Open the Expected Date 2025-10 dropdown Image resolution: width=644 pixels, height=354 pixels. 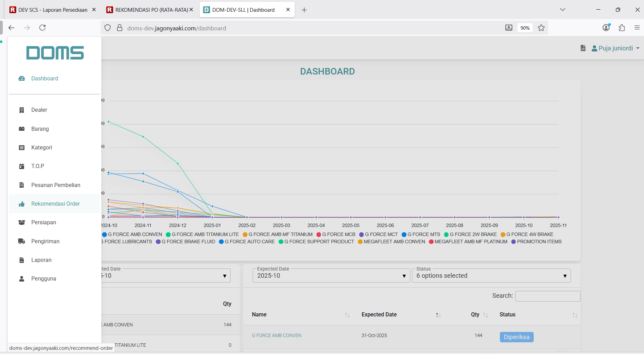[330, 276]
